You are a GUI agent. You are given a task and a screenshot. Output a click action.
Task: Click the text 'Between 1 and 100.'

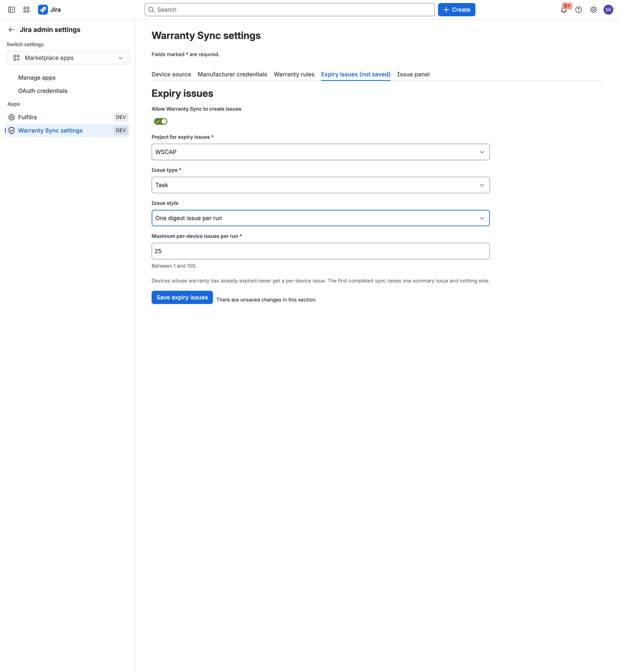174,266
